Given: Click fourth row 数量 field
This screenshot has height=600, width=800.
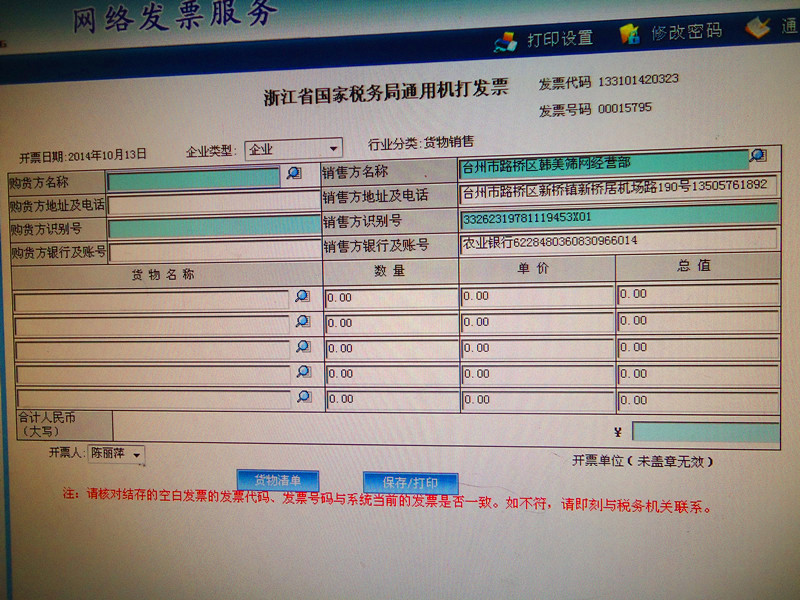Looking at the screenshot, I should (392, 374).
